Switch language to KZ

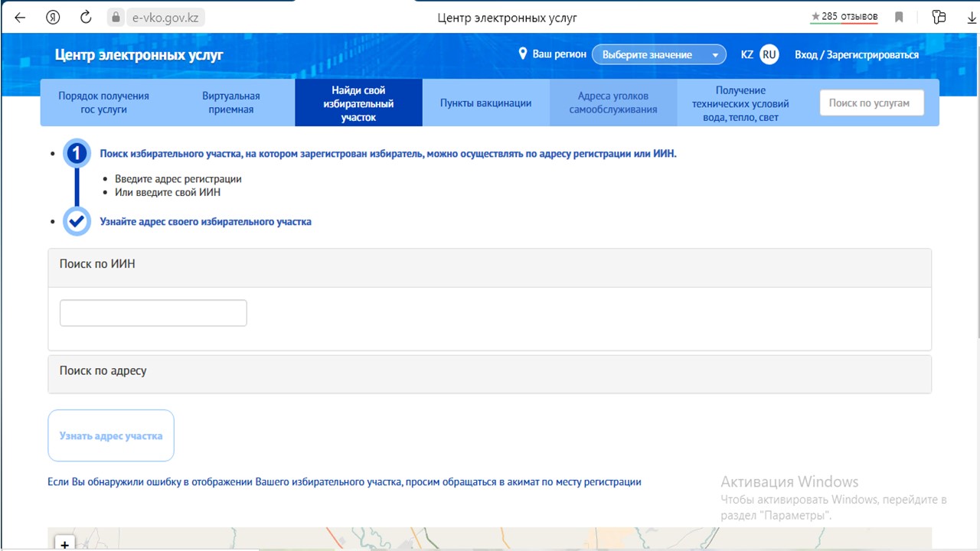point(747,55)
